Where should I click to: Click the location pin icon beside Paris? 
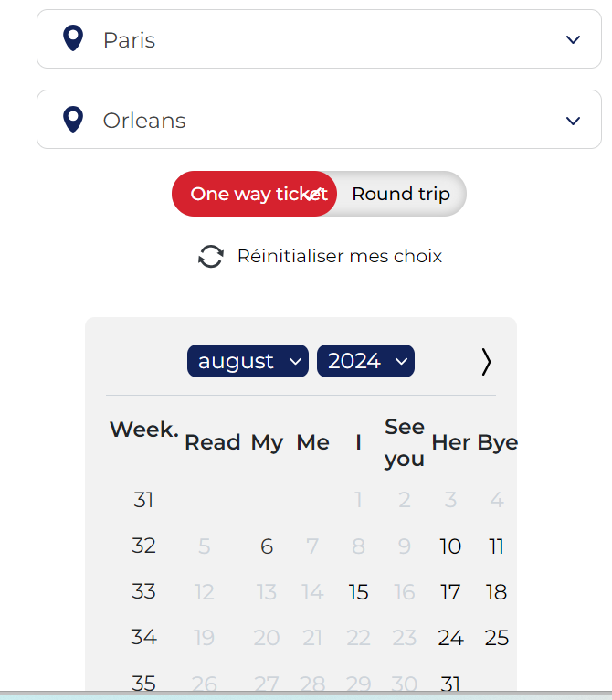(x=72, y=38)
